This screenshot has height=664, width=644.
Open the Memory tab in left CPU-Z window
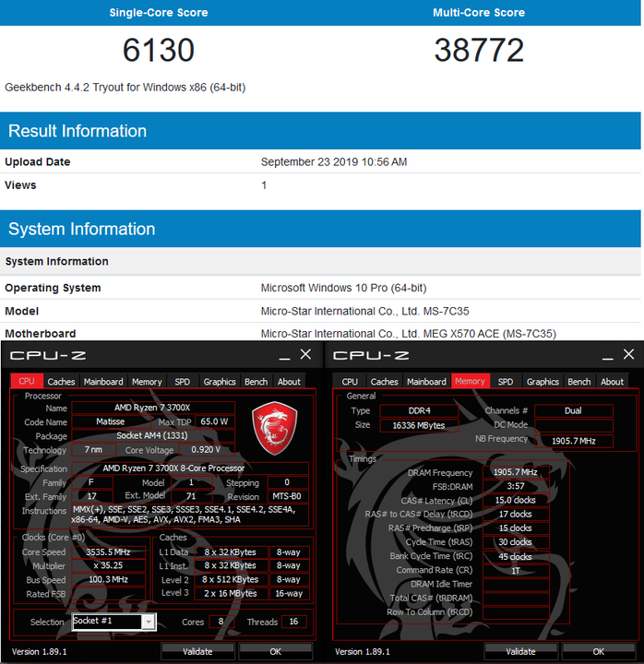(147, 381)
